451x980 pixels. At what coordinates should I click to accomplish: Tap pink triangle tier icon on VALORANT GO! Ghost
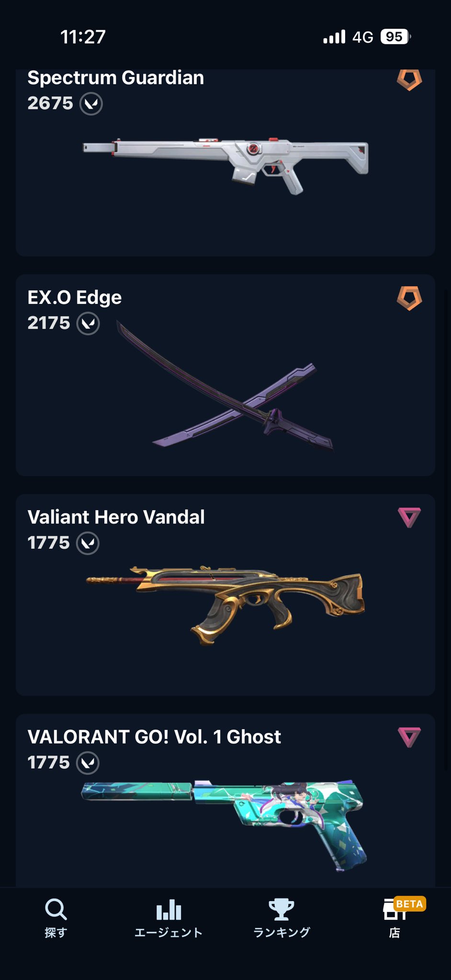pyautogui.click(x=409, y=737)
